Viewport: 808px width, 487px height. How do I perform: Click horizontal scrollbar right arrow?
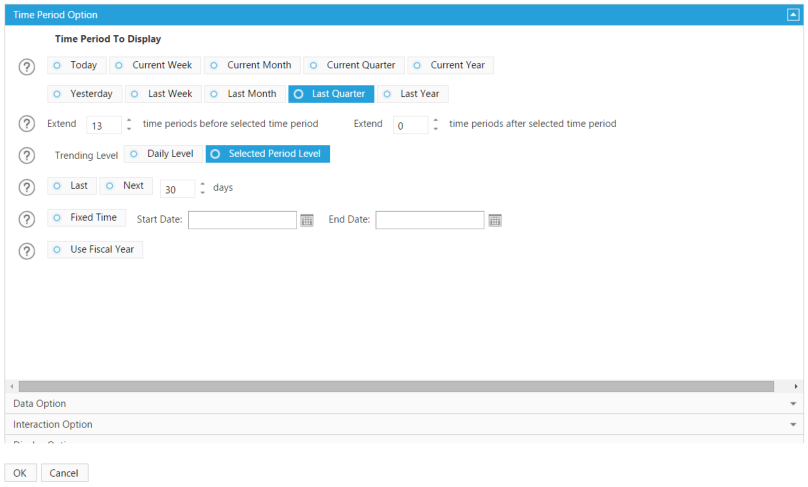click(796, 387)
